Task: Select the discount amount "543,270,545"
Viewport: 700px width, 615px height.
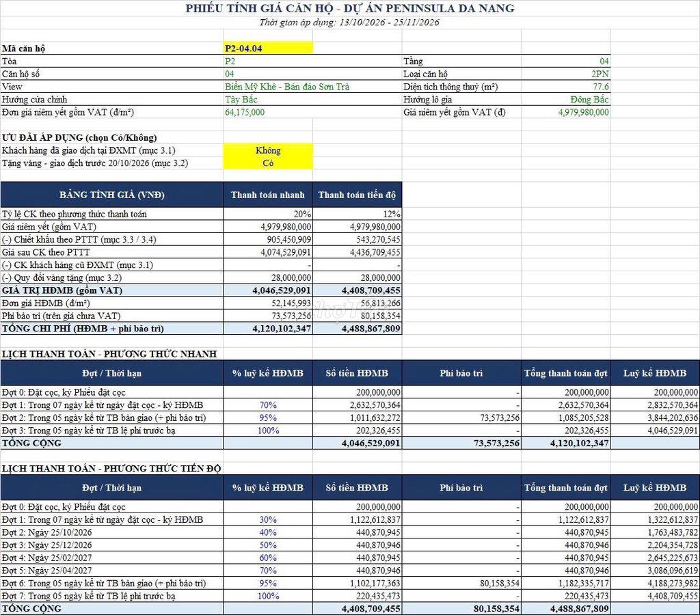Action: (x=378, y=239)
